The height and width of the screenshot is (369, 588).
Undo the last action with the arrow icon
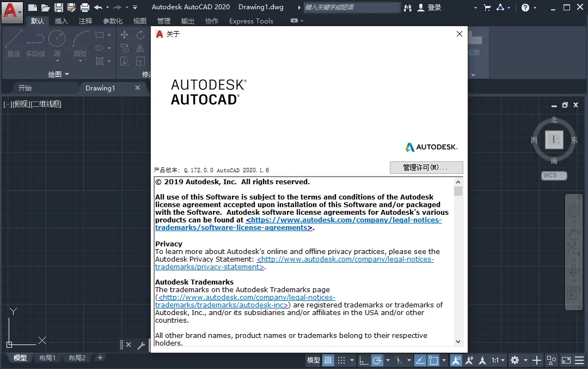[98, 7]
